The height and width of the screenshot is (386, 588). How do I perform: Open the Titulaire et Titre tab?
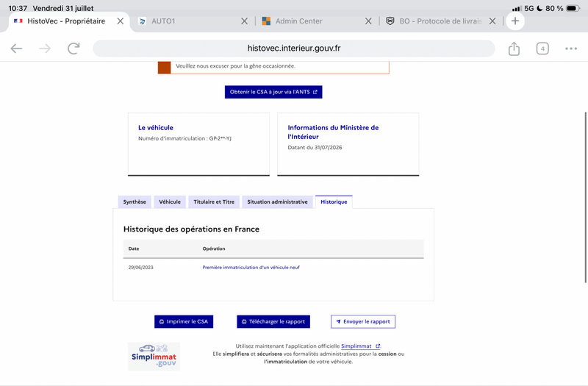click(214, 201)
